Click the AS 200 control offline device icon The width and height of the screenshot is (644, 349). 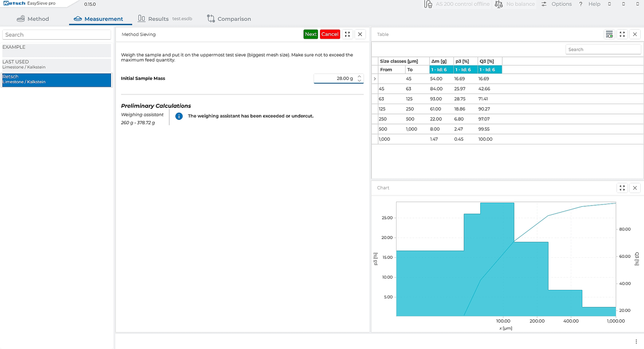[x=428, y=4]
